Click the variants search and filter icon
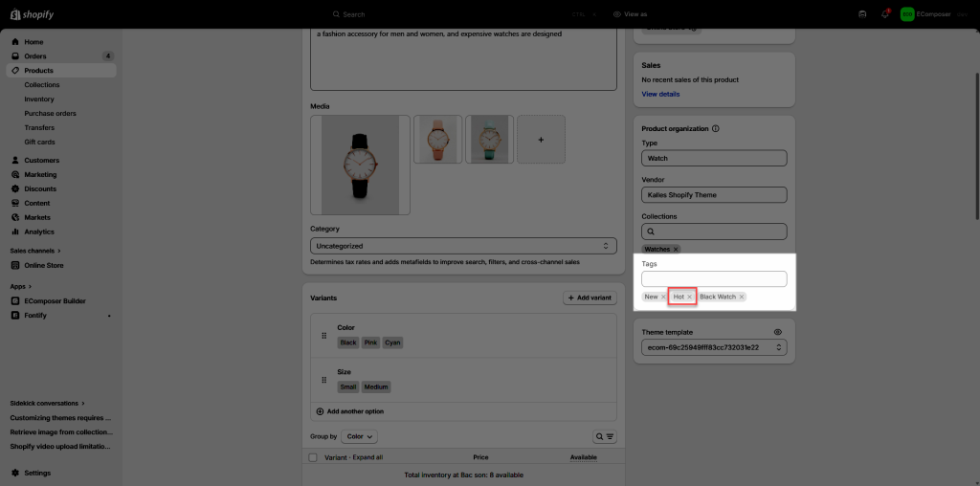 605,436
